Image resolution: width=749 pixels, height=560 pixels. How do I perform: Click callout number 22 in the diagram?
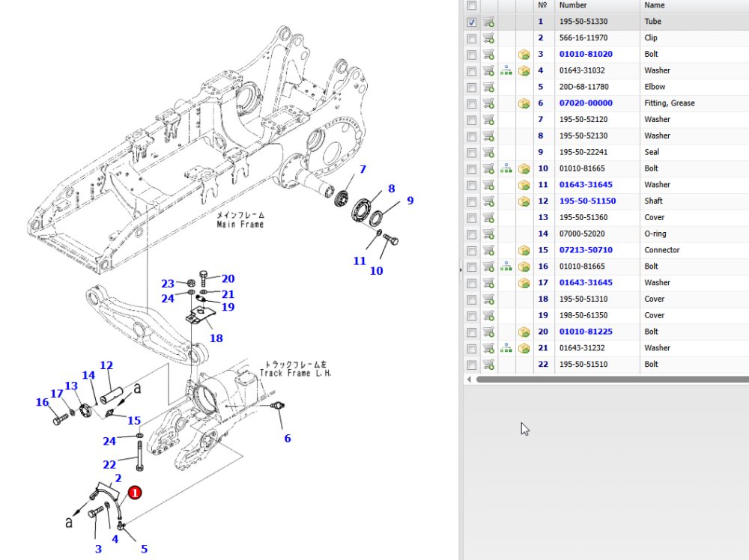click(109, 464)
